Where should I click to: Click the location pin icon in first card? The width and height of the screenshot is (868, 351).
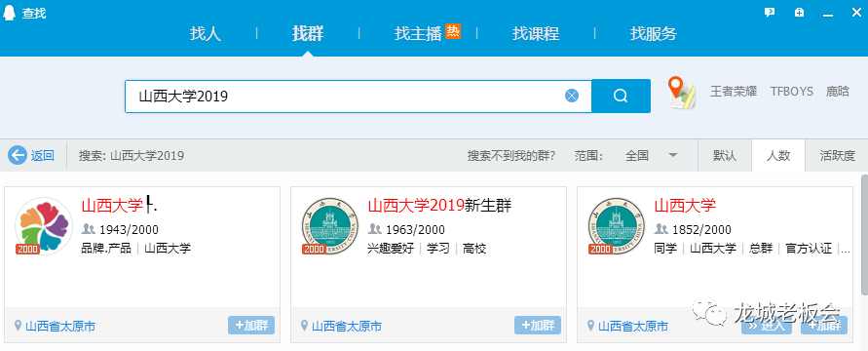coord(18,326)
